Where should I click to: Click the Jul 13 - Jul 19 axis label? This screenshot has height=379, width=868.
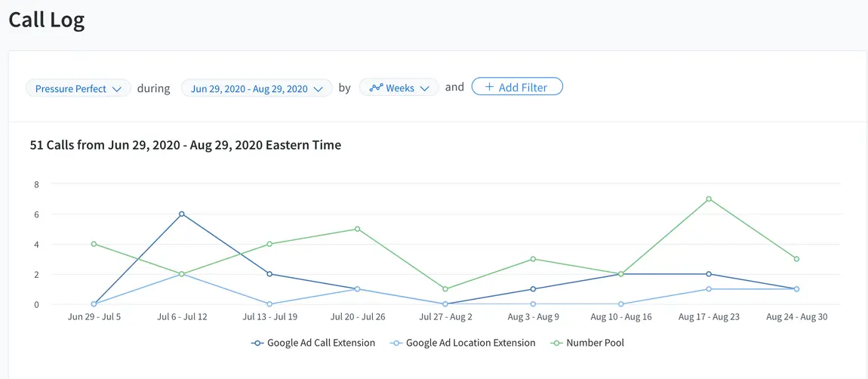269,318
